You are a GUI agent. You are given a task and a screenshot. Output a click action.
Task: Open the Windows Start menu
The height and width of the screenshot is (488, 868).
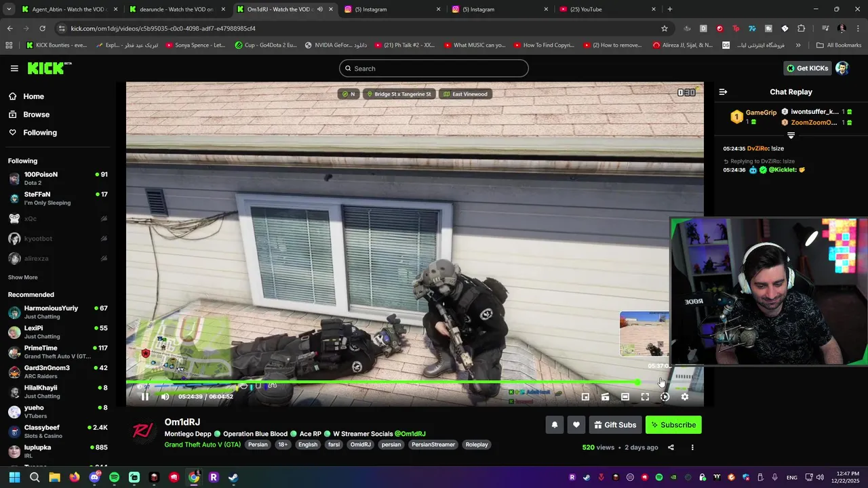(x=14, y=477)
